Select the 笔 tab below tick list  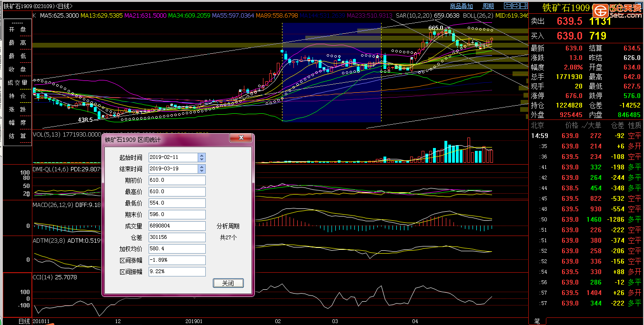coord(537,322)
